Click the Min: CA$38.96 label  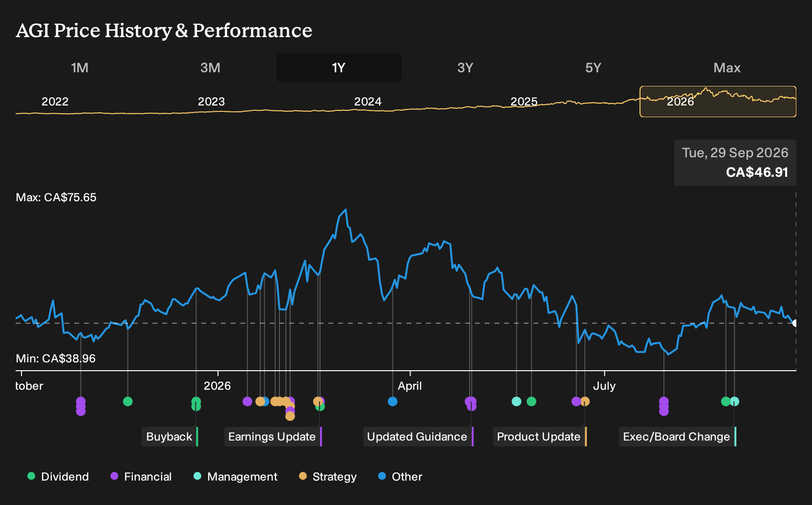coord(56,358)
